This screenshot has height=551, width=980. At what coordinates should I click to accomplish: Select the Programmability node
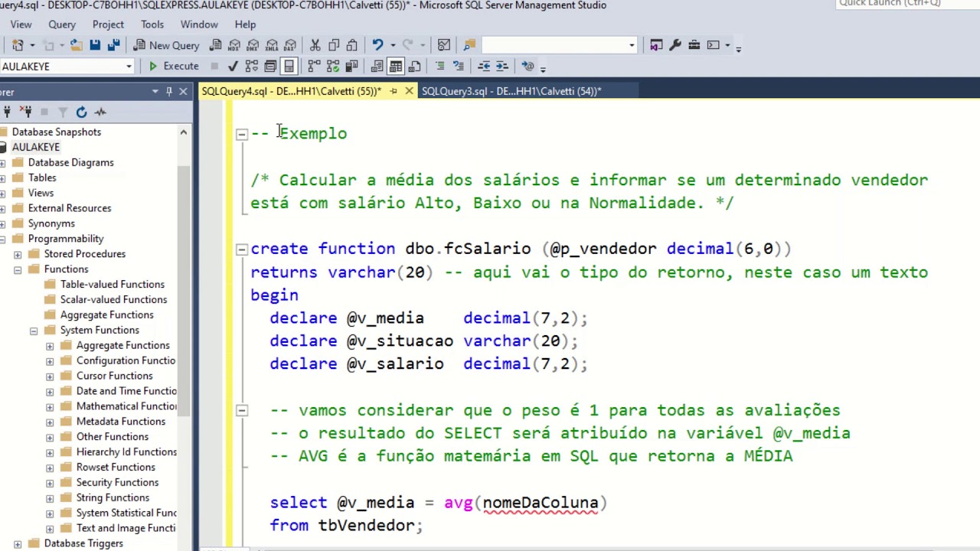(x=66, y=239)
